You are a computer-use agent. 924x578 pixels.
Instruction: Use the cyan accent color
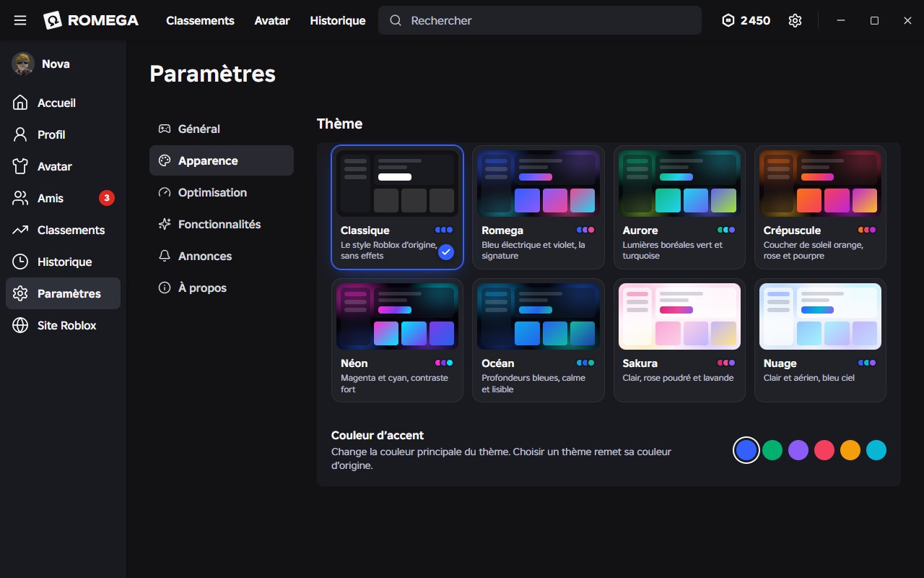pos(876,450)
